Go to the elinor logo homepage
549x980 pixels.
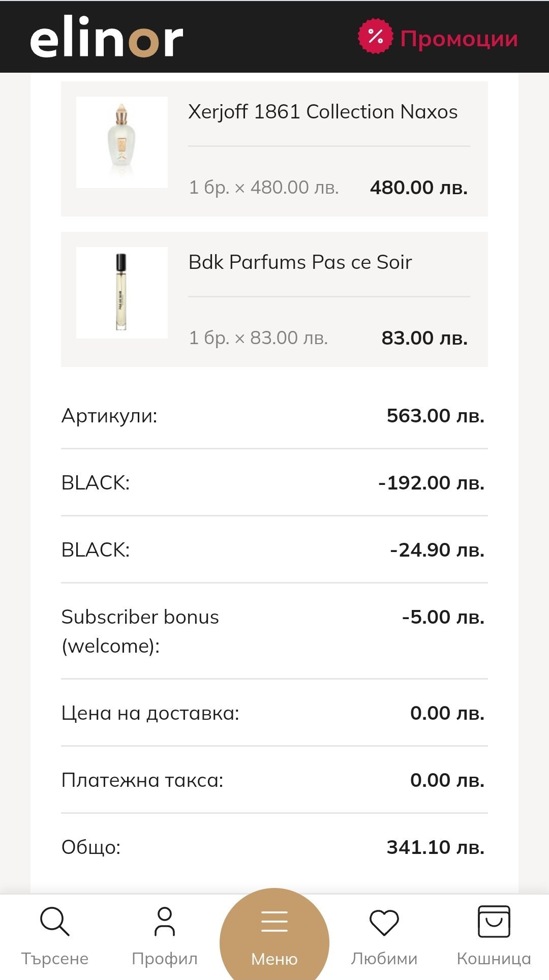107,37
